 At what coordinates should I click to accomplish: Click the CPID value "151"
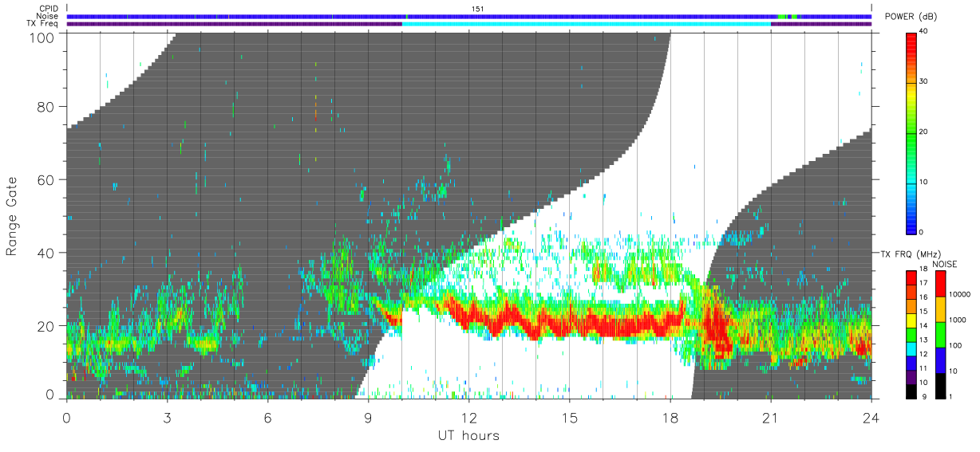476,9
